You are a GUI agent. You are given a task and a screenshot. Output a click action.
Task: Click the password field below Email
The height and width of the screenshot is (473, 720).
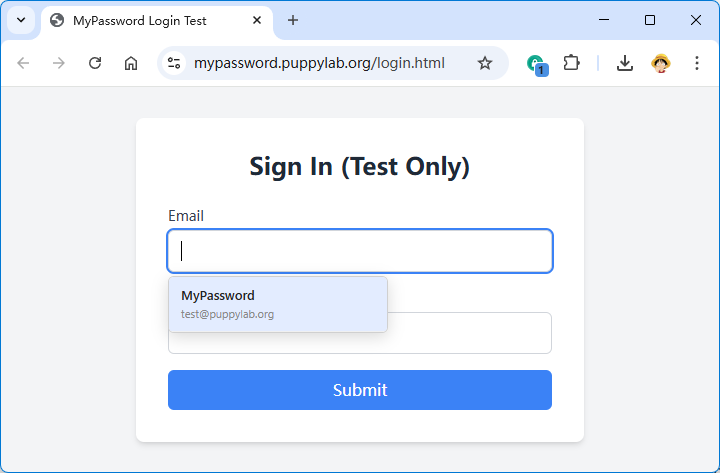click(x=470, y=334)
